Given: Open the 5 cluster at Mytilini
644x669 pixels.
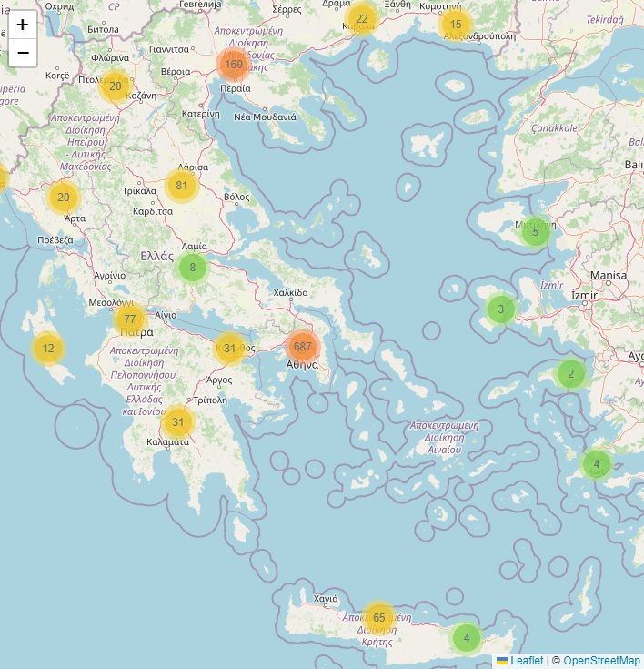Looking at the screenshot, I should tap(535, 232).
